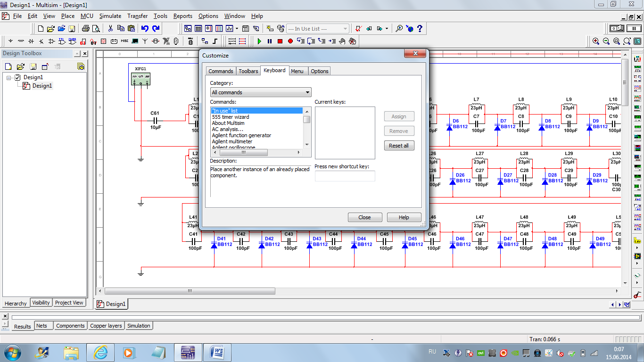
Task: Expand the forward annotate dropdown arrow
Action: pyautogui.click(x=387, y=28)
